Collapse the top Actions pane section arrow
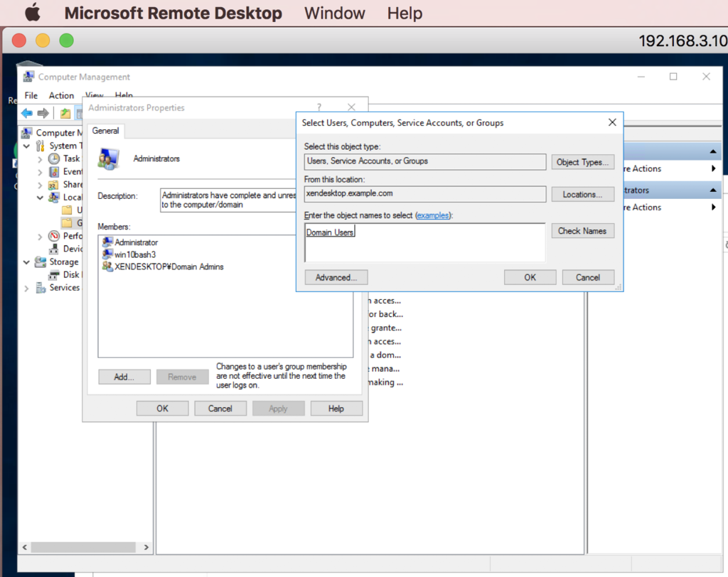The image size is (728, 577). 712,152
